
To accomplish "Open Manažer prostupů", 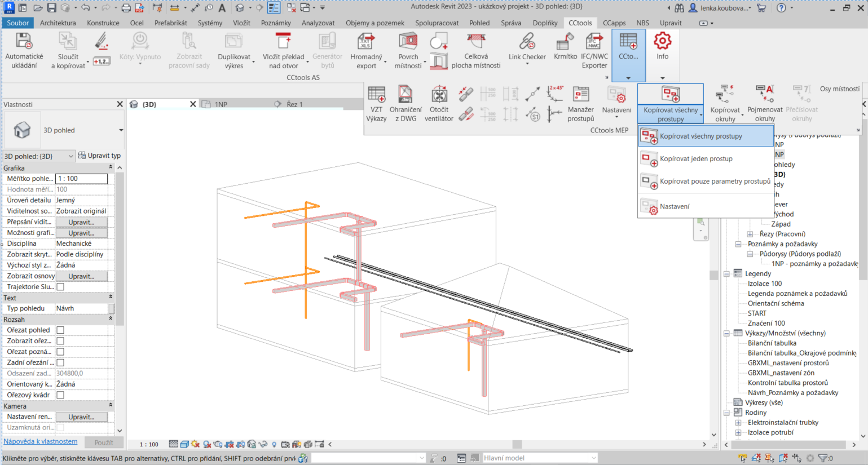I will pos(580,103).
